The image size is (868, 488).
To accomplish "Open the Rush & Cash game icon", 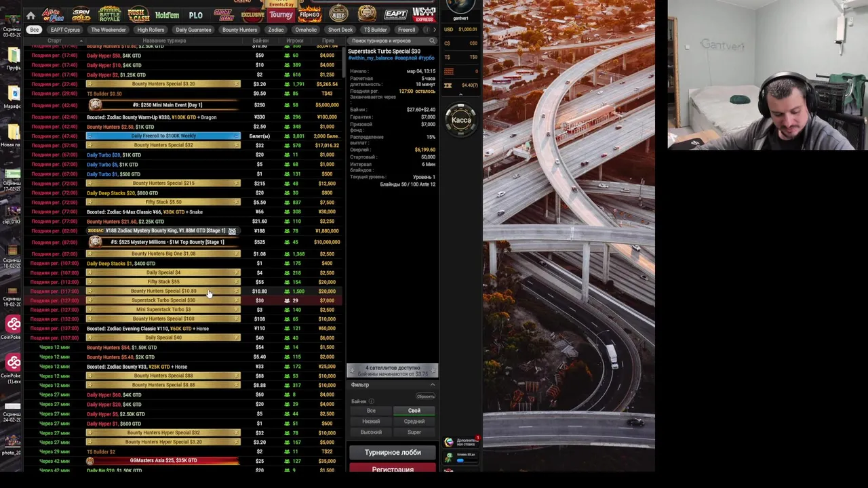I will tap(138, 14).
